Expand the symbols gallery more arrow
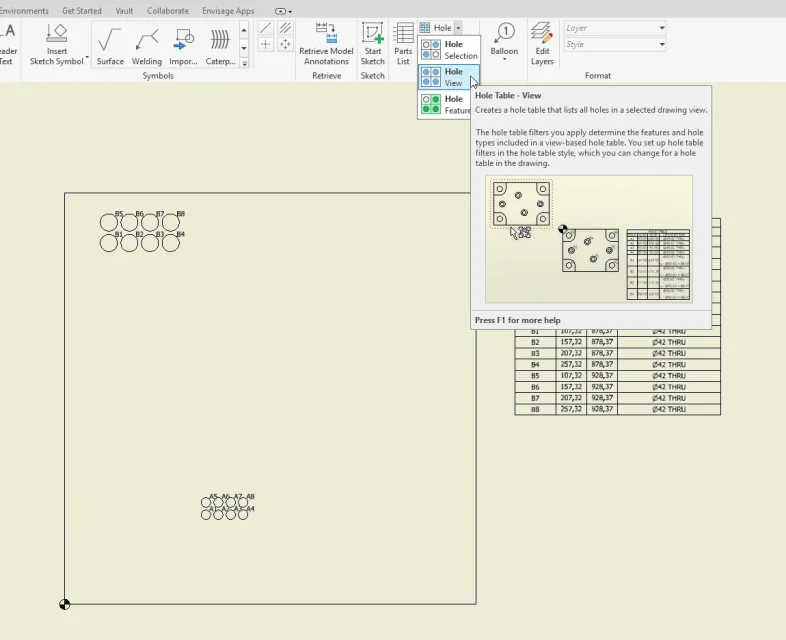786x640 pixels. 244,63
